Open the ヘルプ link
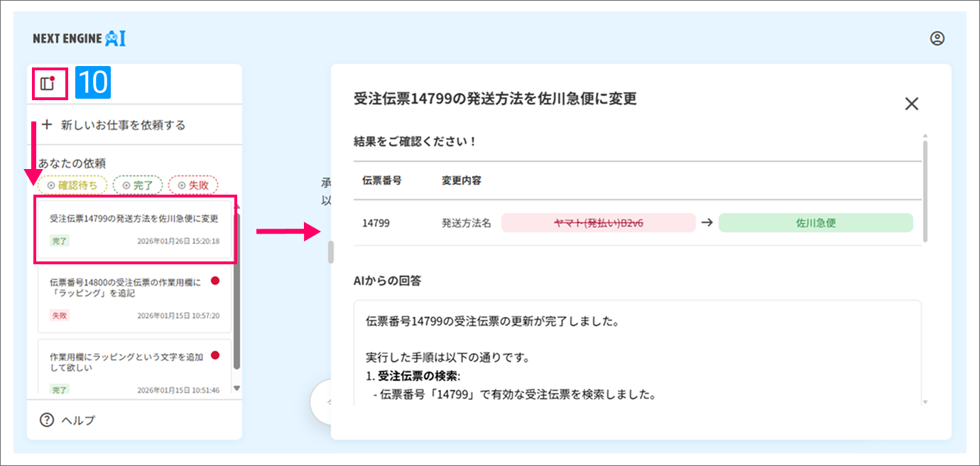This screenshot has width=980, height=466. 78,420
